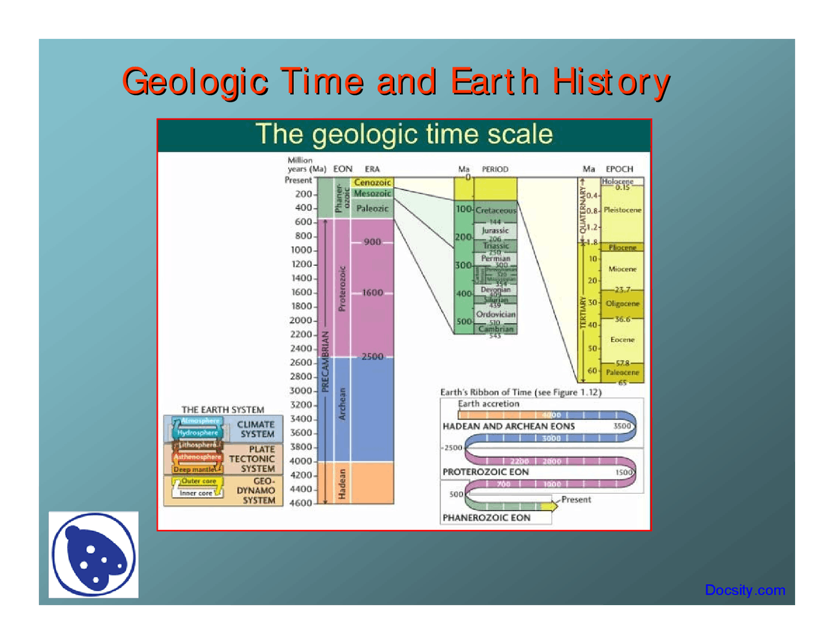Select the Atmosphere layer label
This screenshot has height=644, width=834.
click(x=200, y=421)
